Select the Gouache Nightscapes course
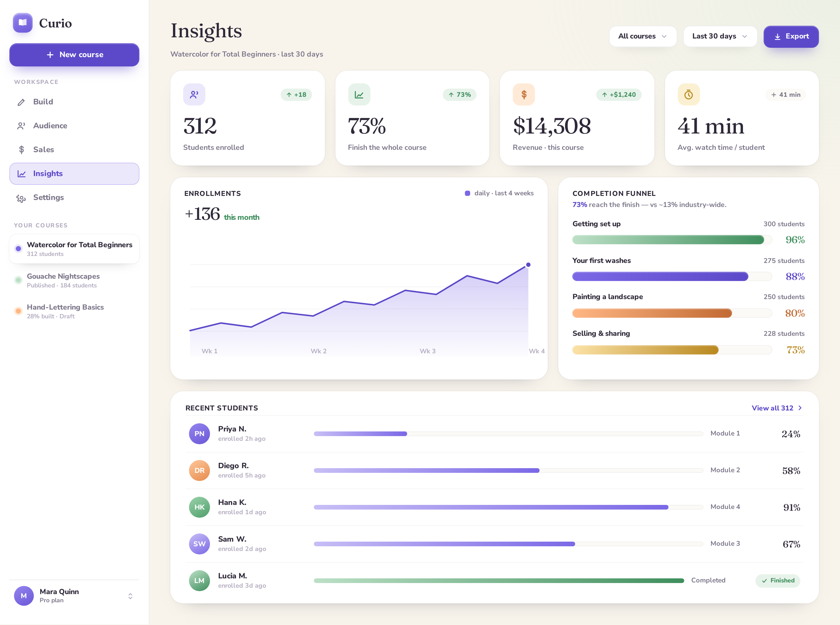This screenshot has height=625, width=840. click(74, 280)
